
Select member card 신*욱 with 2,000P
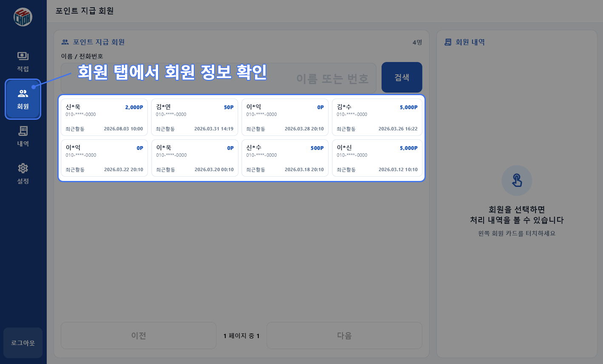pos(104,117)
